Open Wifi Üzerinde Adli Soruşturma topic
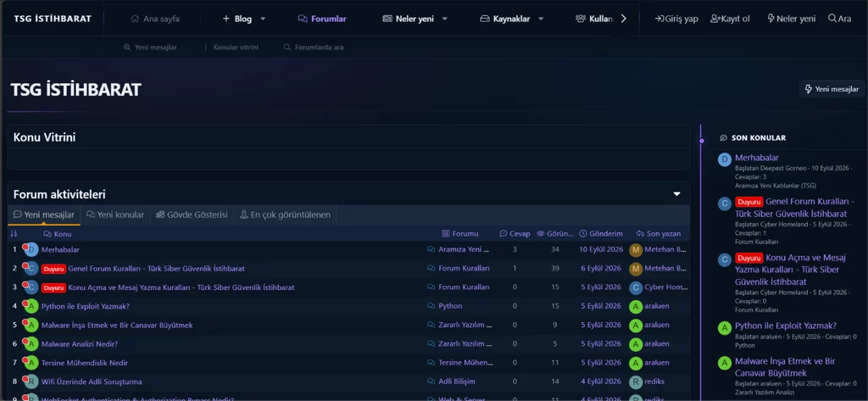The image size is (868, 401). (x=92, y=382)
